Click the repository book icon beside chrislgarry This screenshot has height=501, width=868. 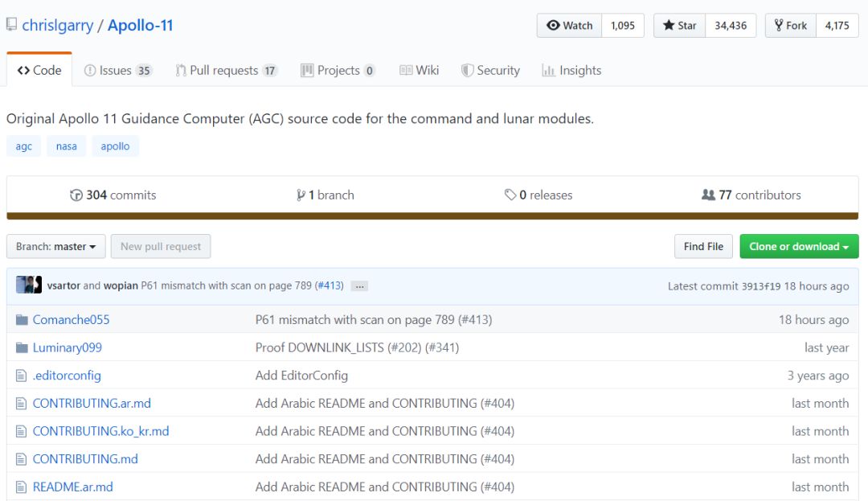point(11,25)
